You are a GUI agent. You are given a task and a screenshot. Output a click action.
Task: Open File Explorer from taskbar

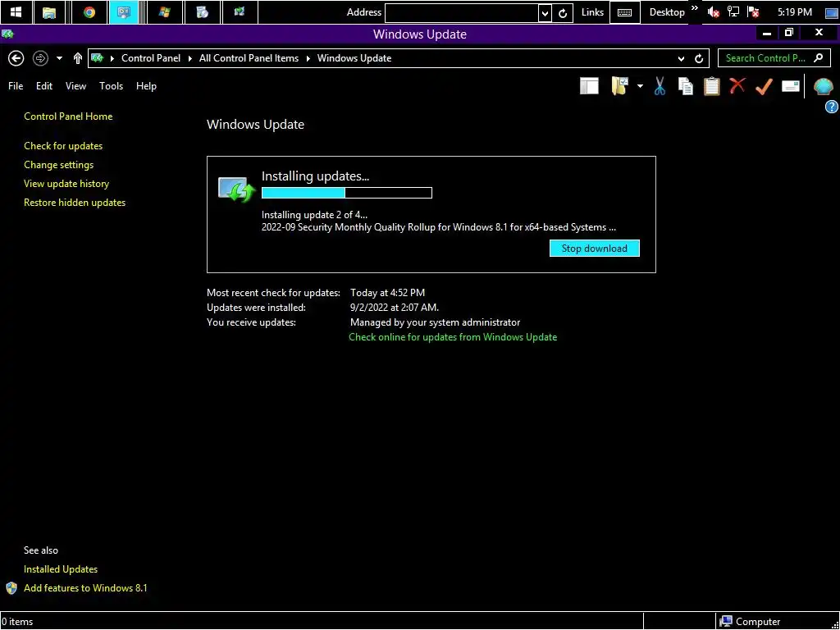[49, 11]
